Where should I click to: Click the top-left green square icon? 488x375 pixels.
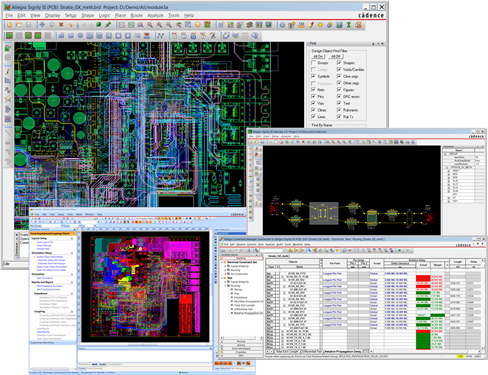point(9,35)
